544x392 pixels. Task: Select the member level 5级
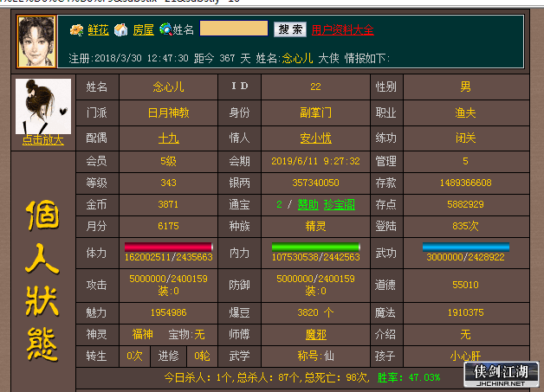168,161
